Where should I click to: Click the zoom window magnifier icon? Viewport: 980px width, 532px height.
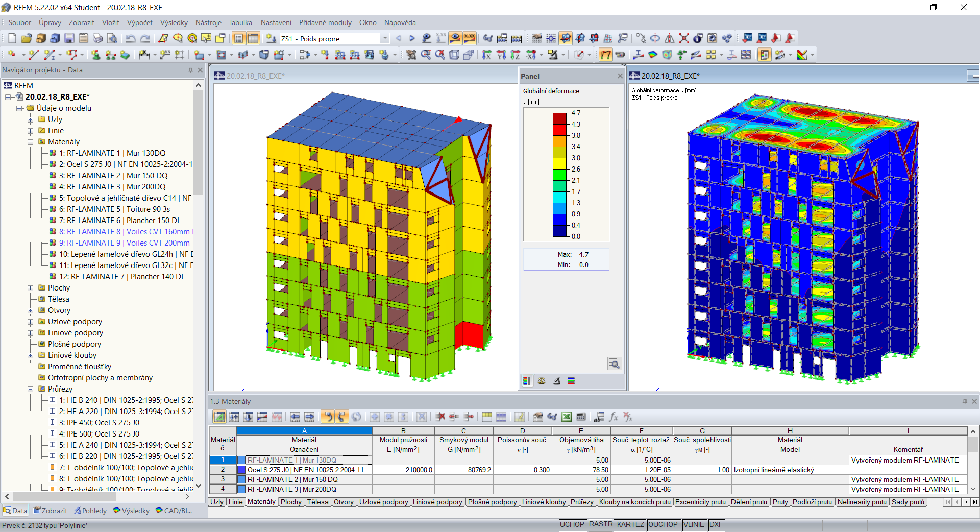click(x=426, y=55)
